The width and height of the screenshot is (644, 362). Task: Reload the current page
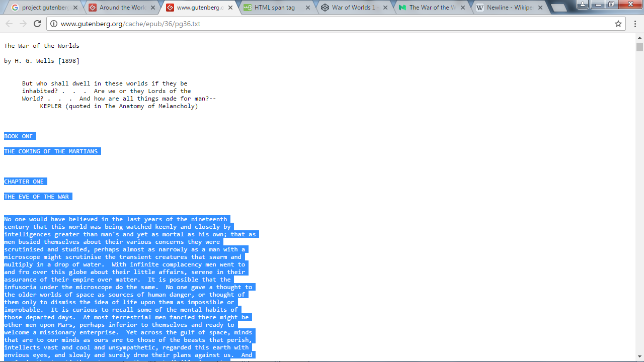37,24
